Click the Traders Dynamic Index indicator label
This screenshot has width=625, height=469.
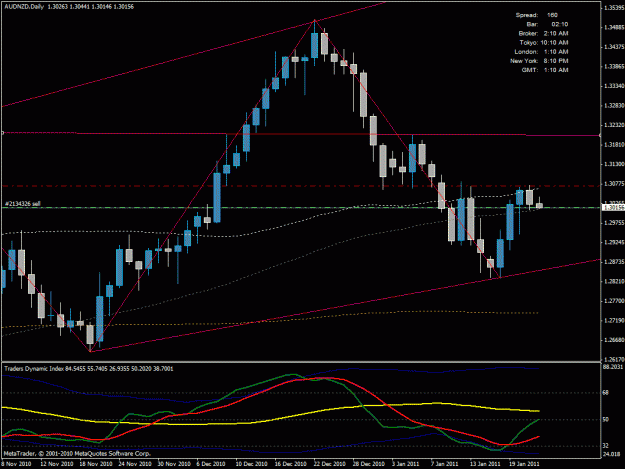click(x=89, y=369)
